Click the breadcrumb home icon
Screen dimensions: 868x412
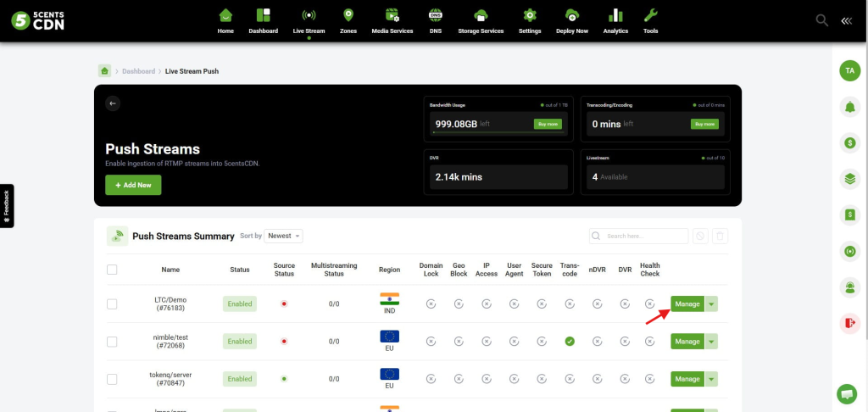[x=104, y=71]
